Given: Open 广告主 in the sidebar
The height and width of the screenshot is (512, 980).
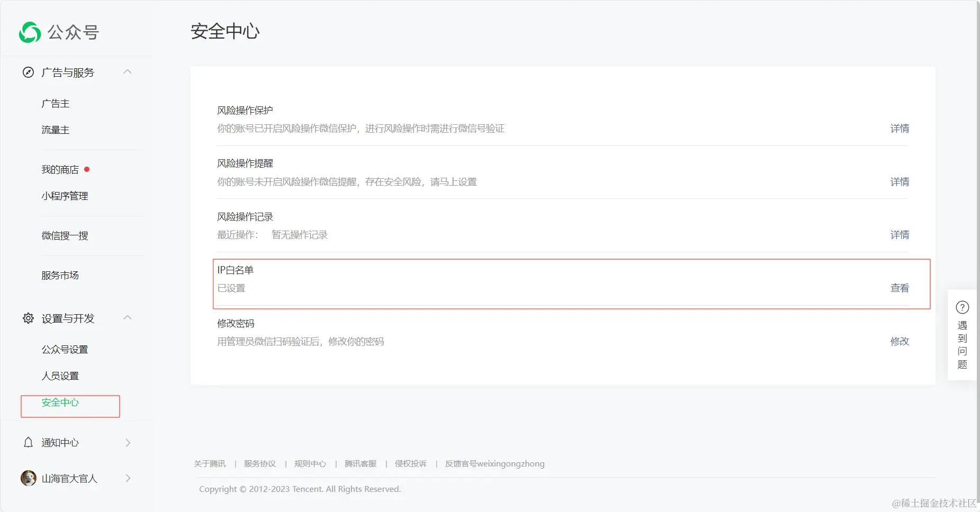Looking at the screenshot, I should tap(56, 104).
